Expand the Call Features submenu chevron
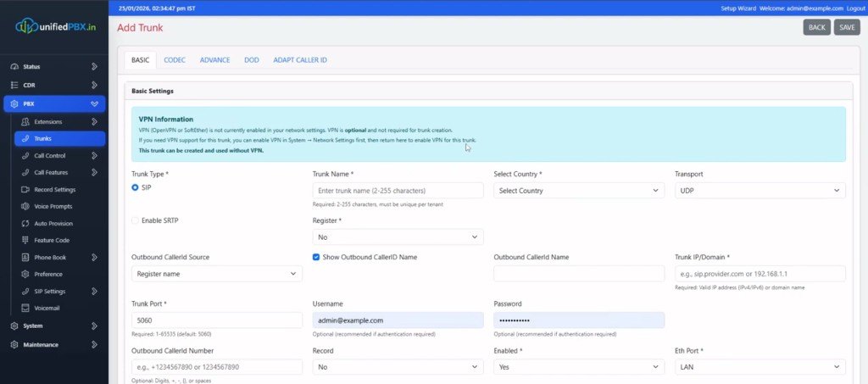The image size is (868, 384). [95, 173]
